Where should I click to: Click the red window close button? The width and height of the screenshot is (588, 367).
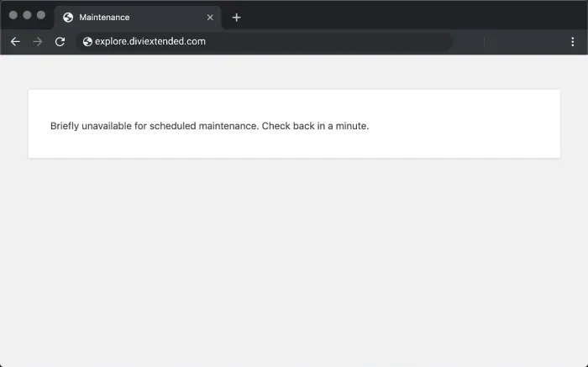pos(13,15)
